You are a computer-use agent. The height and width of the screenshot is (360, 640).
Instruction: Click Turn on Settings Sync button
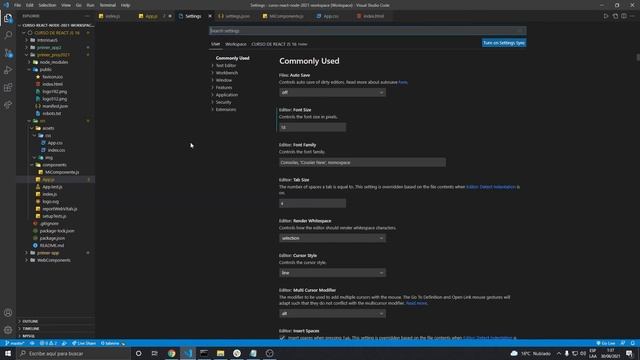click(x=504, y=43)
